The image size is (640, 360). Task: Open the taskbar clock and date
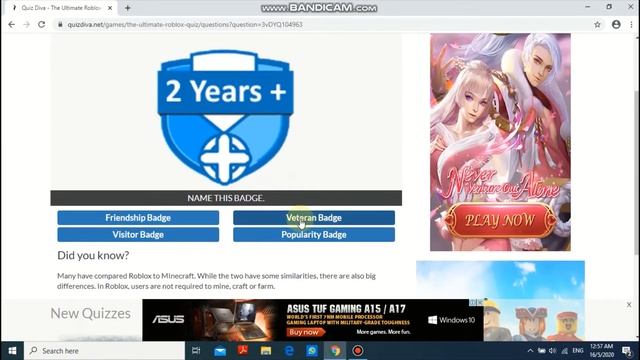tap(602, 351)
